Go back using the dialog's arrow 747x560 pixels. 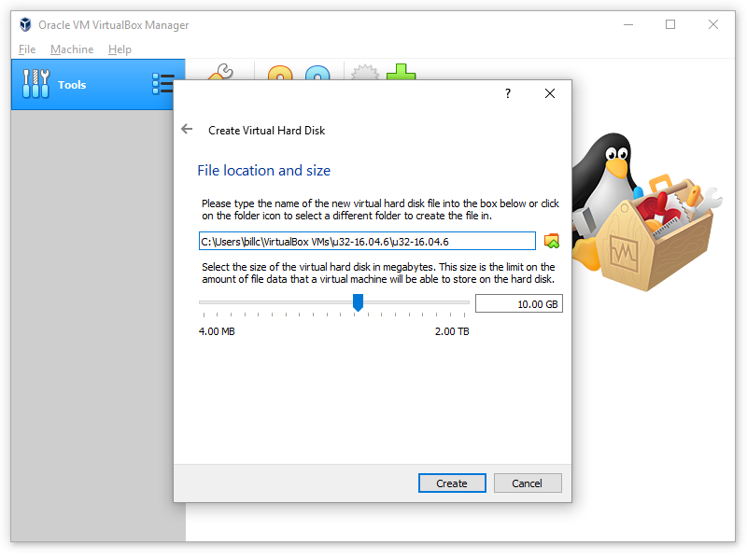pyautogui.click(x=187, y=130)
